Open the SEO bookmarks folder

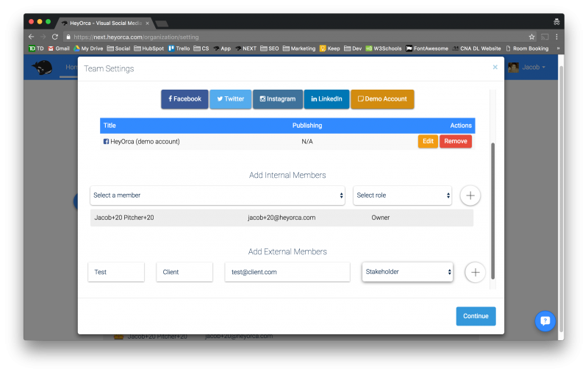click(x=270, y=48)
